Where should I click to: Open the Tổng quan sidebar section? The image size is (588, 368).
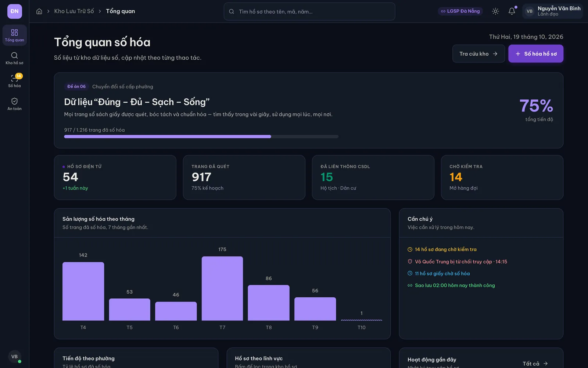click(15, 35)
